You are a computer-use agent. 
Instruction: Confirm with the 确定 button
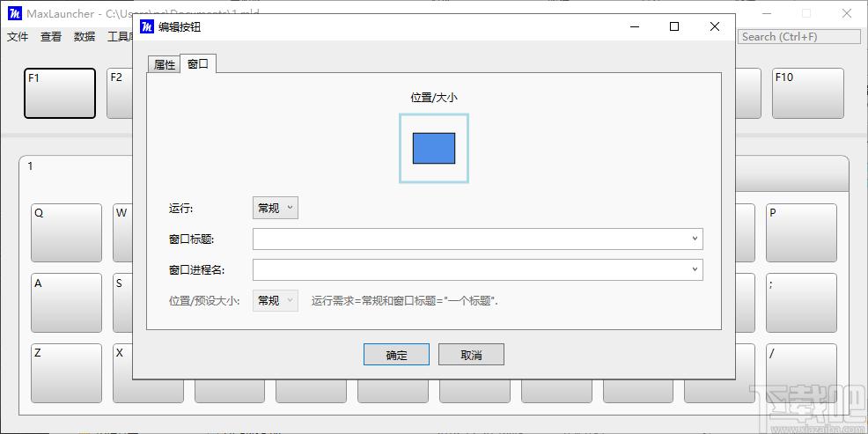point(396,355)
